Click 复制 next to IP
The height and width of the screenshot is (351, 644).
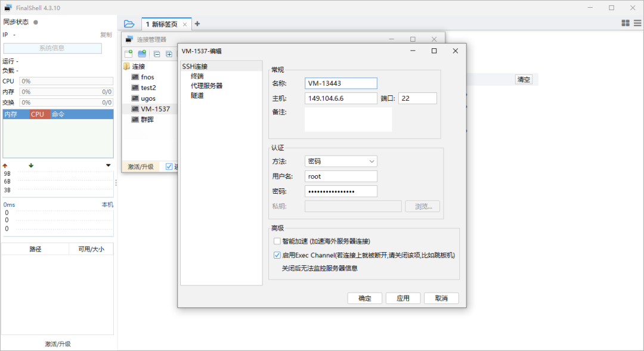[106, 35]
